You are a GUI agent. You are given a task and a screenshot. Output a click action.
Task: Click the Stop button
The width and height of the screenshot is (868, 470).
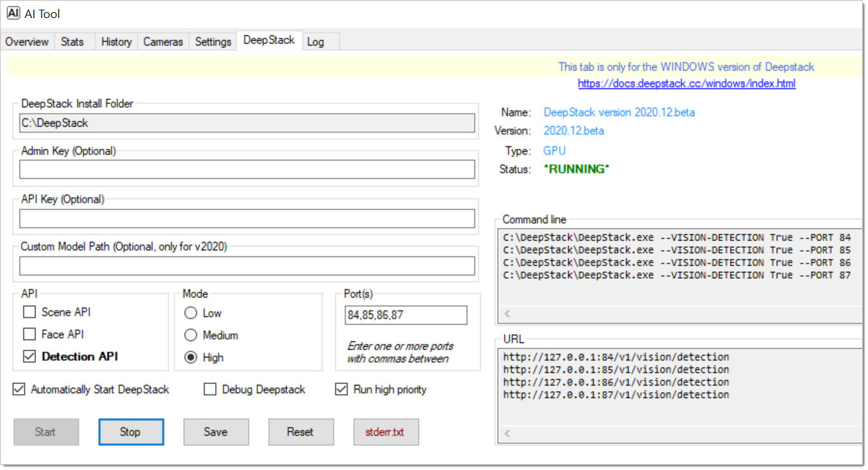pyautogui.click(x=131, y=431)
